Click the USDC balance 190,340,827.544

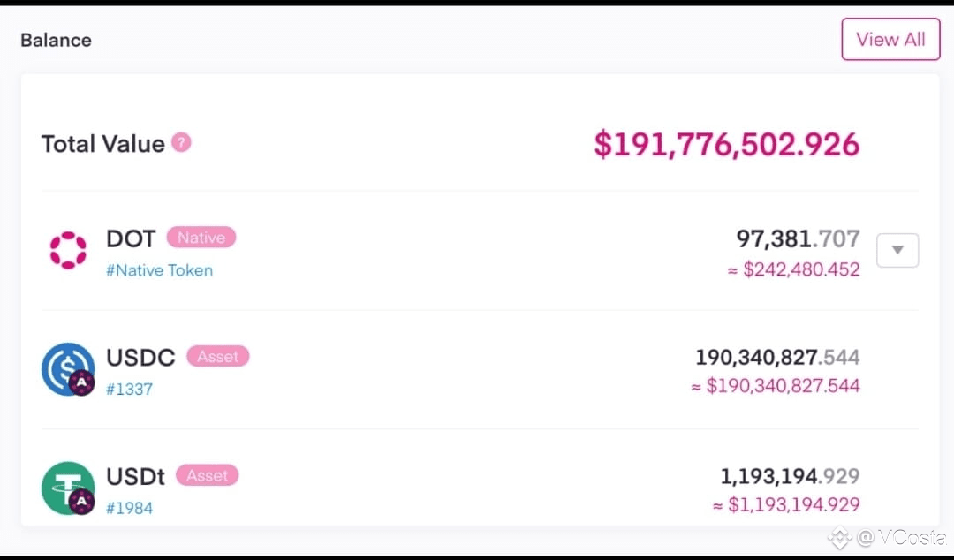pos(777,358)
